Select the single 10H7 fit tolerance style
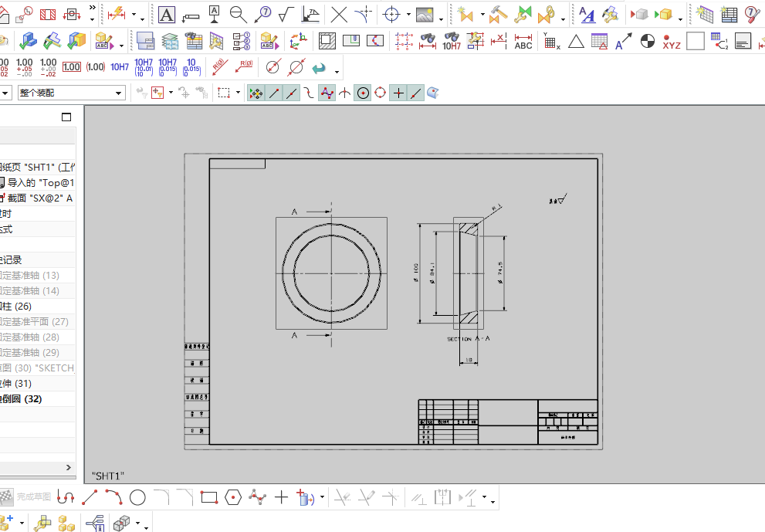The height and width of the screenshot is (532, 765). pyautogui.click(x=120, y=67)
